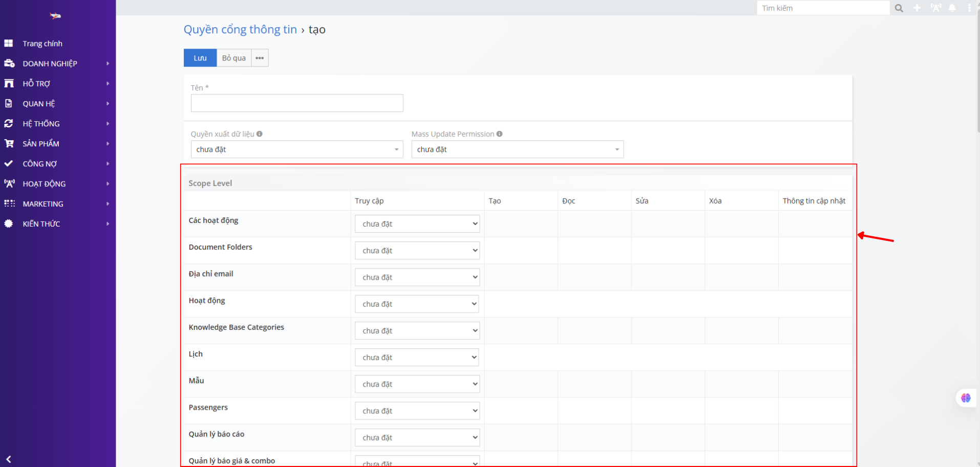The height and width of the screenshot is (467, 980).
Task: Open Trang chính in the sidebar
Action: 42,43
